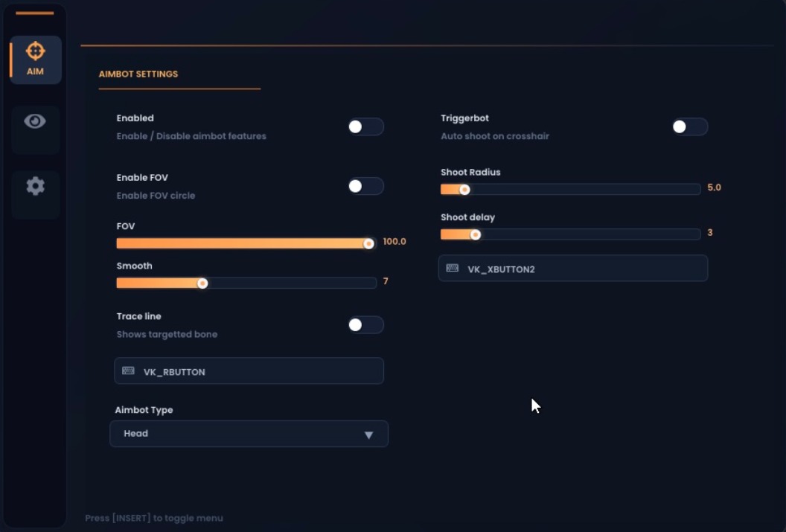Click the keyboard icon beside VK_XBUTTON2
The width and height of the screenshot is (786, 532).
[x=452, y=269]
